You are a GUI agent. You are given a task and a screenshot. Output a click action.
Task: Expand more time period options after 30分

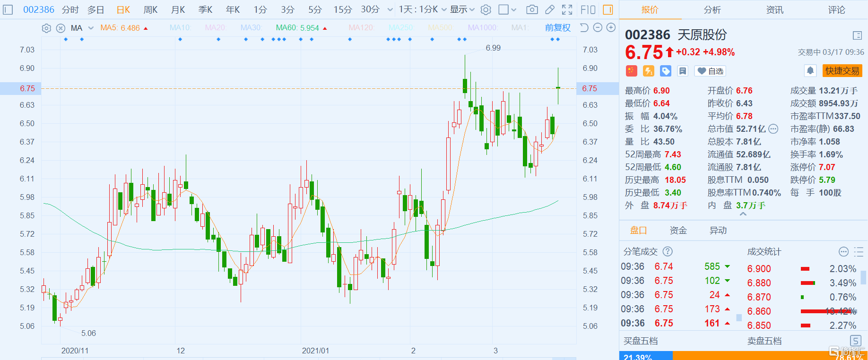(x=390, y=9)
